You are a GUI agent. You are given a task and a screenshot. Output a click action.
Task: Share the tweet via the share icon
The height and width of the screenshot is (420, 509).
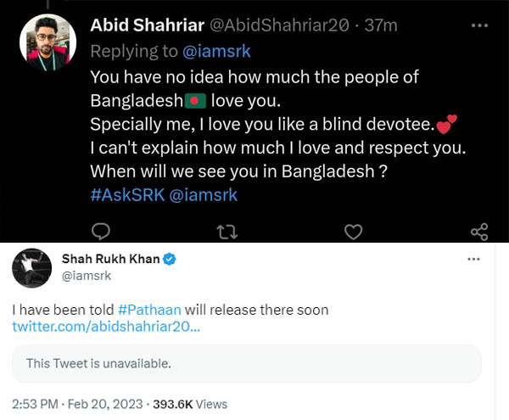[x=478, y=231]
